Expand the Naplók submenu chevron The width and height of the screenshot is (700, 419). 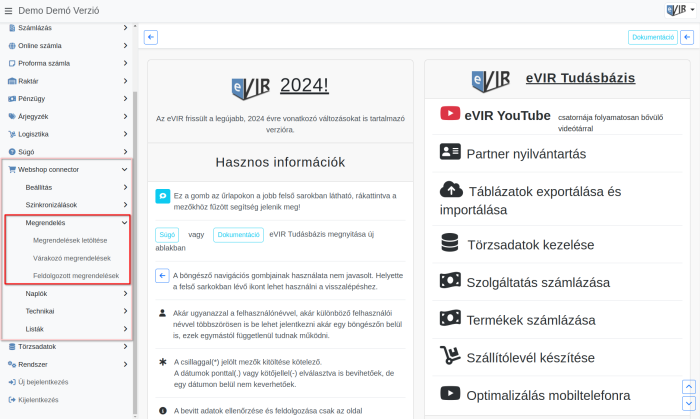click(125, 294)
